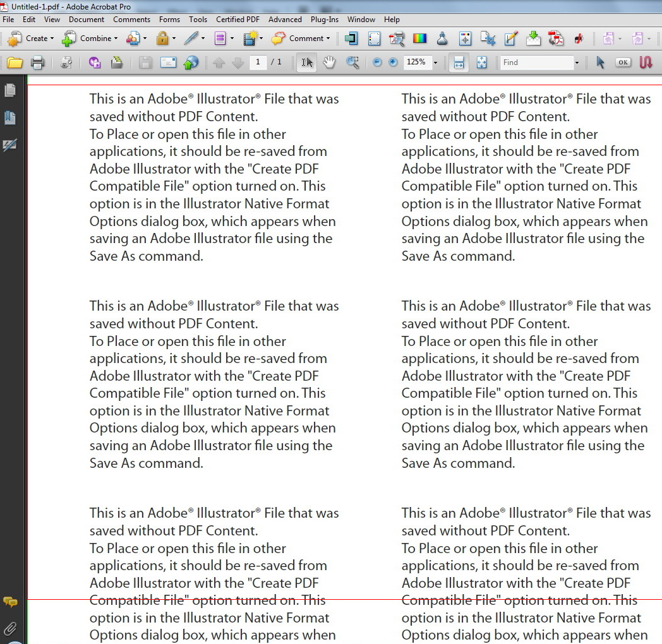Expand the Comment dropdown arrow
The image size is (662, 644).
tap(328, 39)
